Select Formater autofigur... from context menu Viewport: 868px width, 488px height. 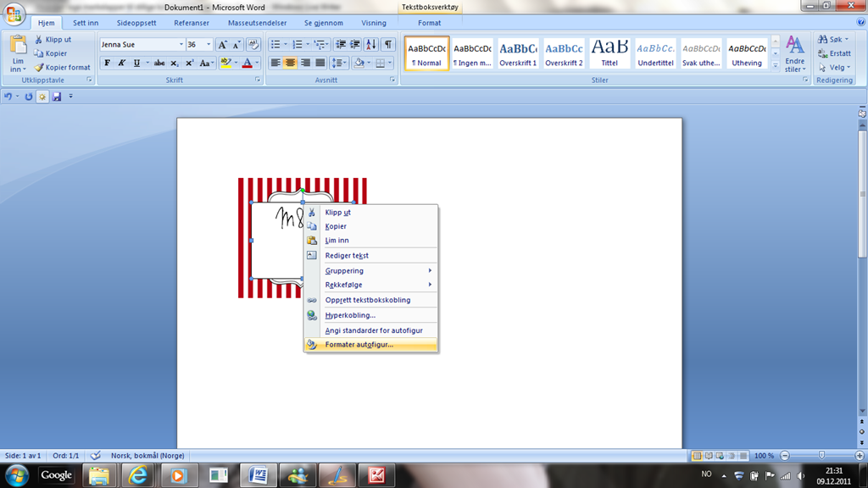click(x=359, y=345)
